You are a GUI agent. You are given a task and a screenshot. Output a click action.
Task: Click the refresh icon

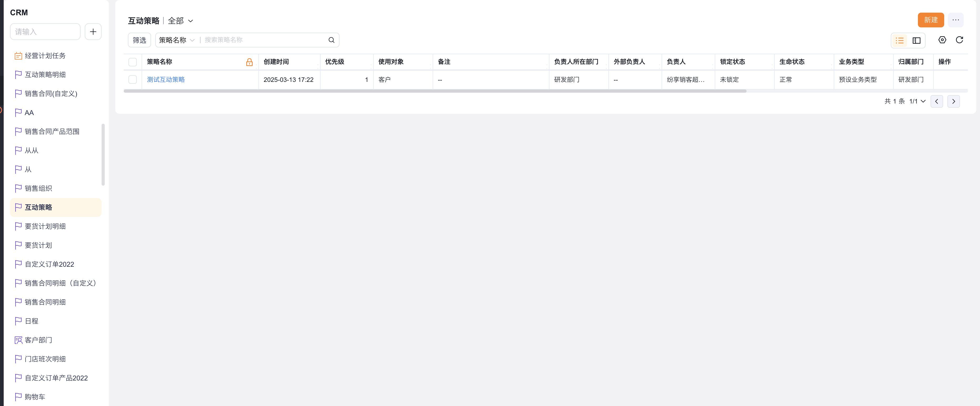point(959,40)
